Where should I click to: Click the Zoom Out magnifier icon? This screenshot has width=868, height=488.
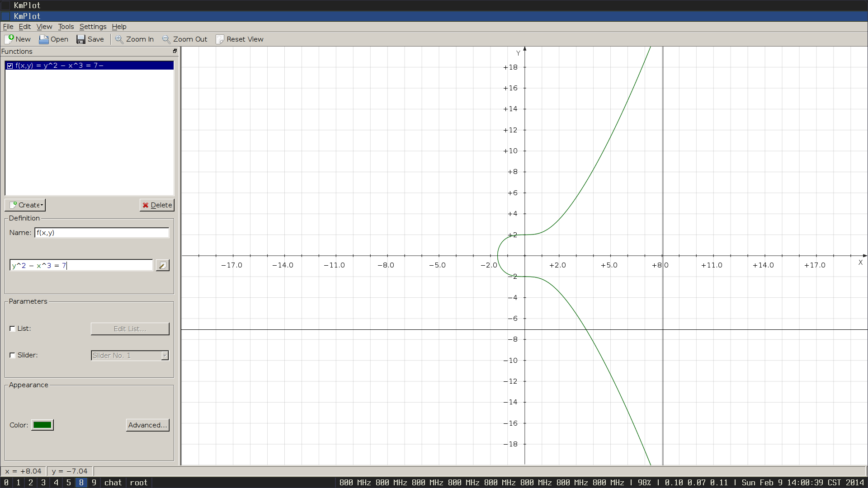[166, 39]
